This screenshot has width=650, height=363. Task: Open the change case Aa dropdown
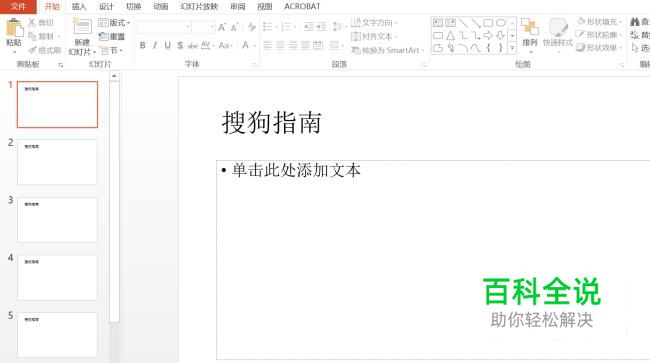pos(225,46)
